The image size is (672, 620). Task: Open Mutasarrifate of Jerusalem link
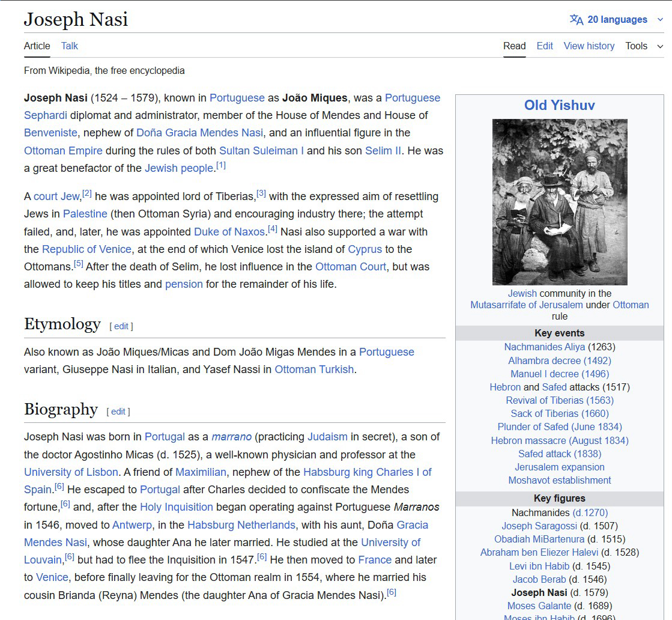pyautogui.click(x=526, y=305)
